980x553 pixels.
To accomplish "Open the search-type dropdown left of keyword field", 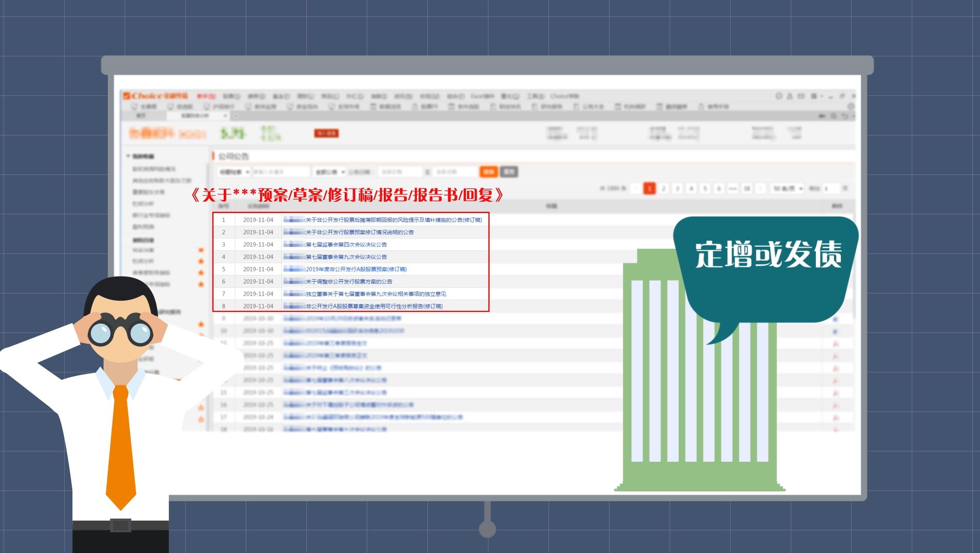I will click(234, 172).
